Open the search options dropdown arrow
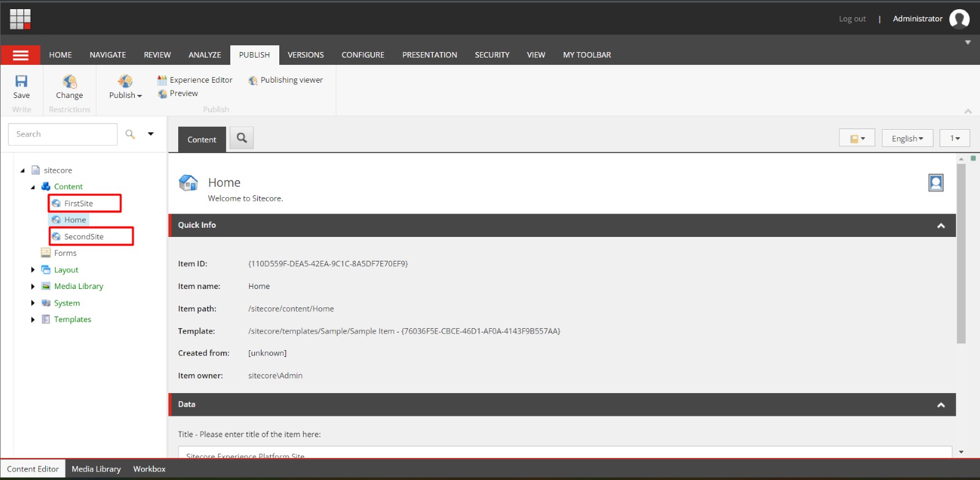 [x=151, y=134]
